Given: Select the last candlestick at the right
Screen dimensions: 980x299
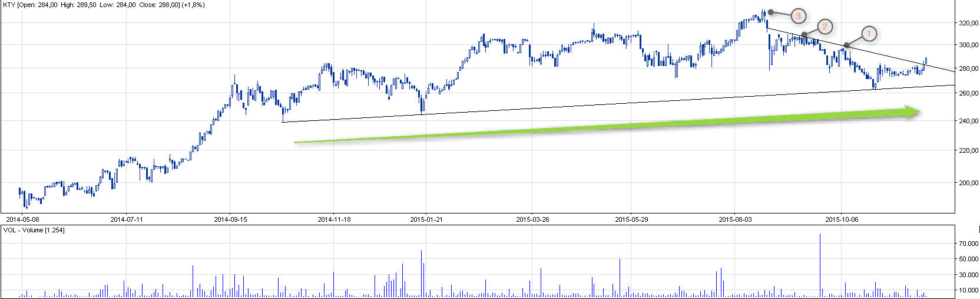Looking at the screenshot, I should 926,60.
